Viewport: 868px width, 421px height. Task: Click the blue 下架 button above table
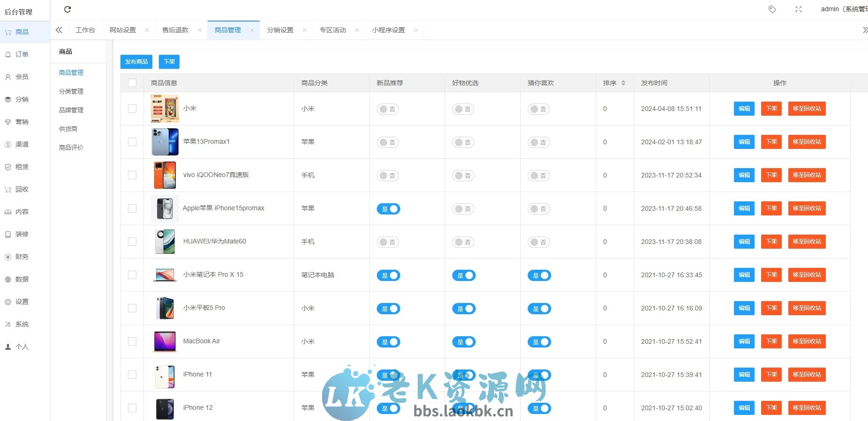(169, 62)
